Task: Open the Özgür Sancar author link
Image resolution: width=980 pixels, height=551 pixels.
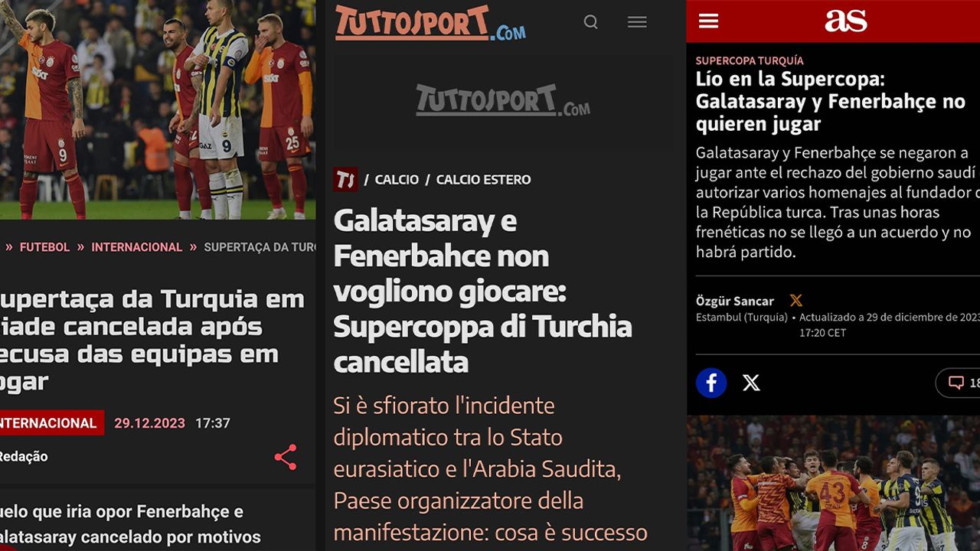Action: pos(735,301)
